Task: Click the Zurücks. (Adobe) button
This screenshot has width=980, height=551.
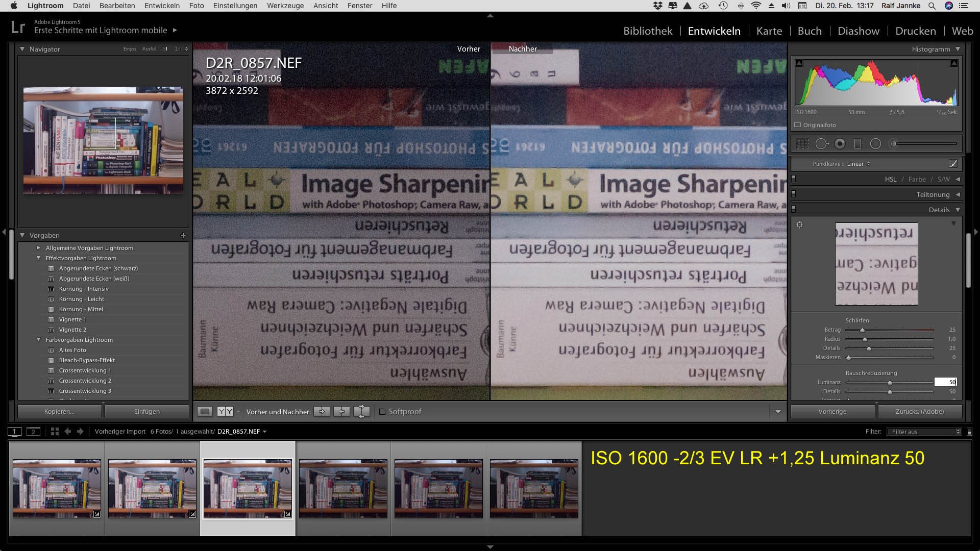Action: pyautogui.click(x=919, y=412)
